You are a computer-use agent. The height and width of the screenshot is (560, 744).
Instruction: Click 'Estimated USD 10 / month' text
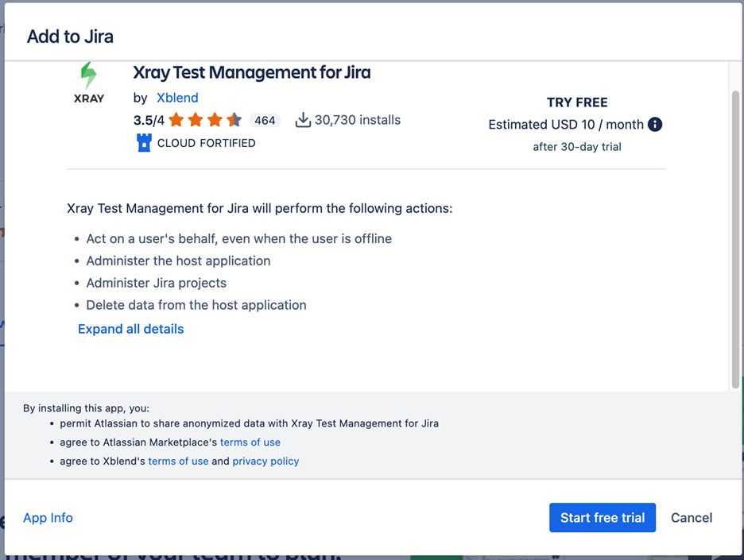pyautogui.click(x=566, y=125)
